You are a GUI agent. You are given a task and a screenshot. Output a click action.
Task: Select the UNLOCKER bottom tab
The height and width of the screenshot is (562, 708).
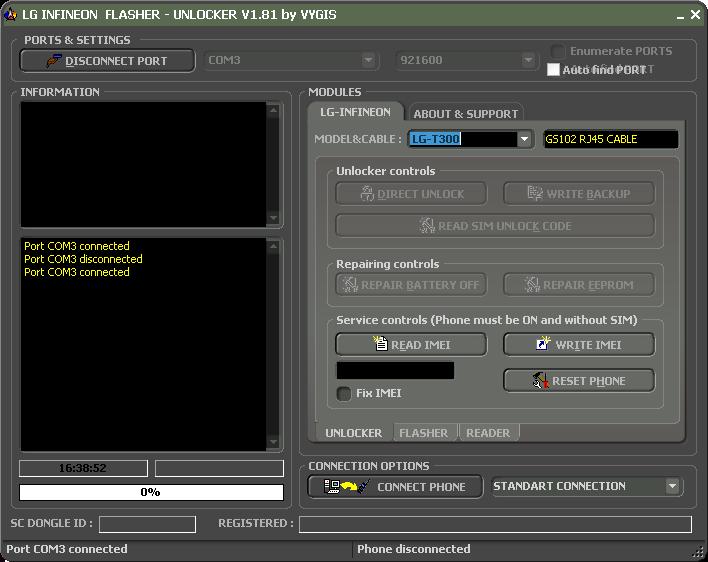354,433
